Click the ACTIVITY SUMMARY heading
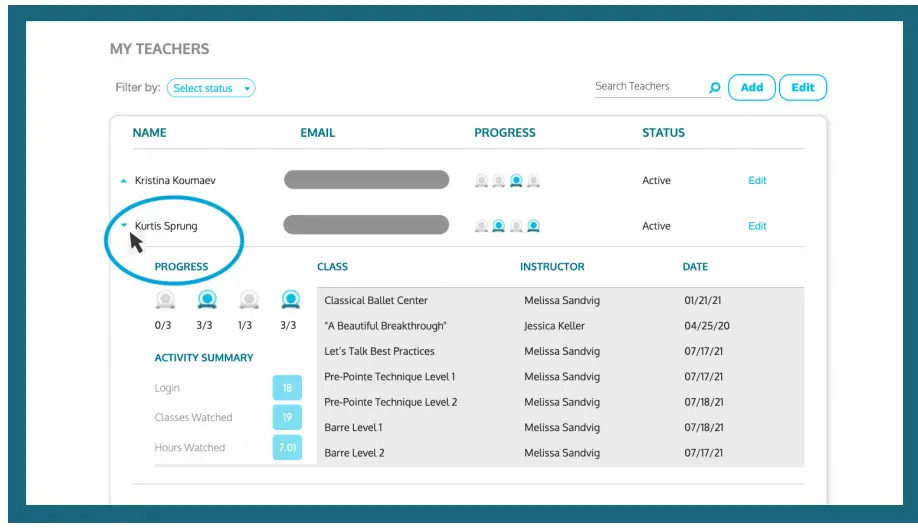This screenshot has width=918, height=528. click(x=204, y=358)
